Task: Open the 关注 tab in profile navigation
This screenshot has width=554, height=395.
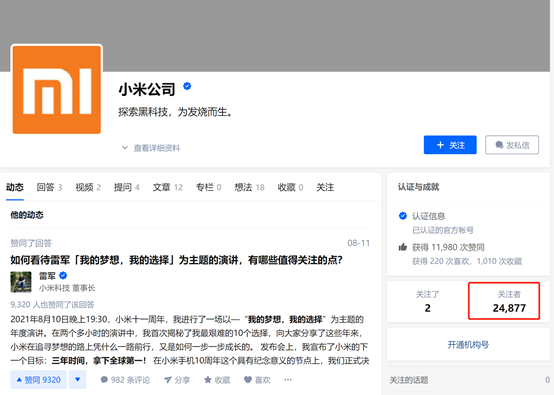Action: [x=325, y=187]
